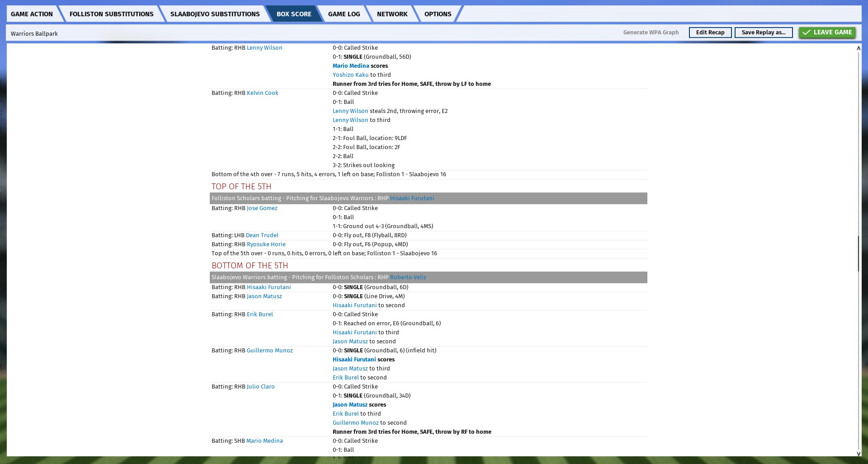Open Guillermo Munoz batting link
The width and height of the screenshot is (868, 464).
pyautogui.click(x=269, y=351)
